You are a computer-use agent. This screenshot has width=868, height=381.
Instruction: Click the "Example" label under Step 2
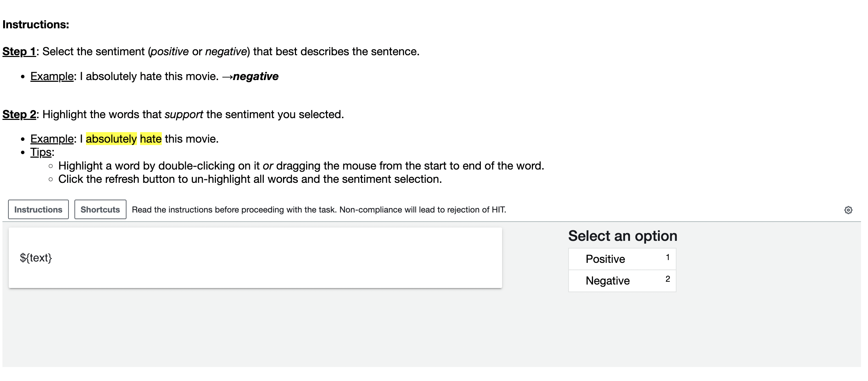(x=52, y=139)
